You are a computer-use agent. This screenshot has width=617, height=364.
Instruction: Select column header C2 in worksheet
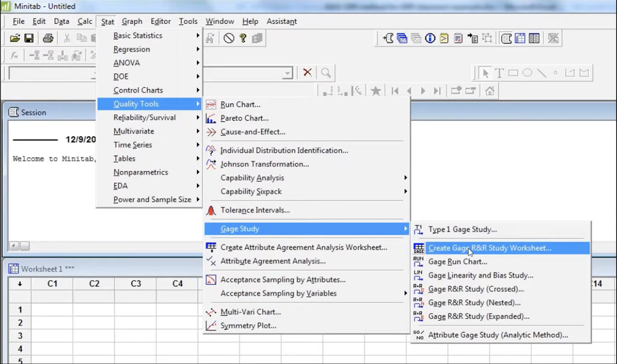pyautogui.click(x=94, y=284)
